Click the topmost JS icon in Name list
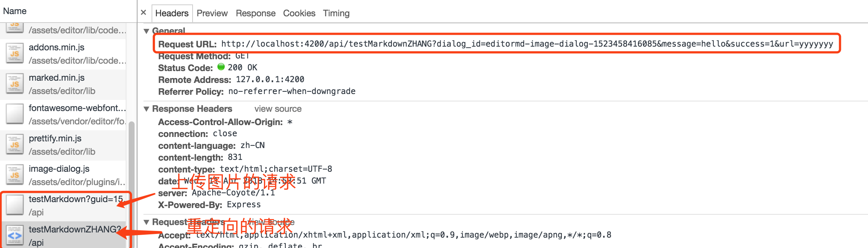 point(15,25)
